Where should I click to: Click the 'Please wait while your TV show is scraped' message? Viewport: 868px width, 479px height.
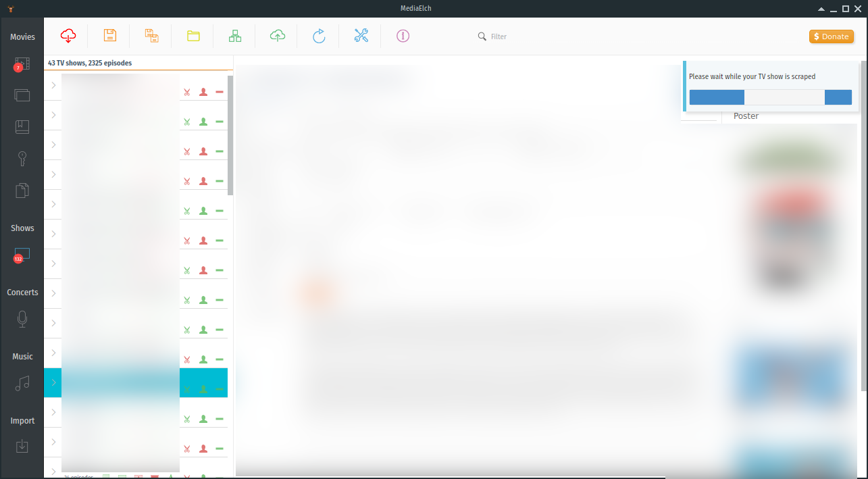pyautogui.click(x=752, y=76)
